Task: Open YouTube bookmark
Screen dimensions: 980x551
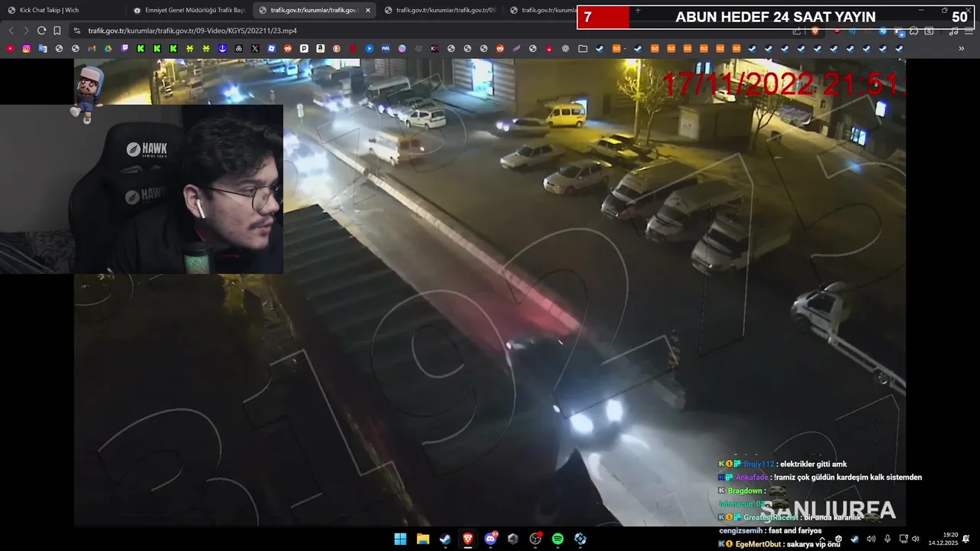Action: 10,48
